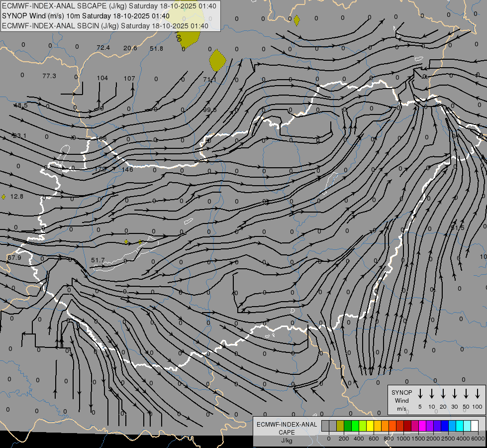The width and height of the screenshot is (487, 448).
Task: Click the 'SYNOP Wind m/s' legend label
Action: 401,400
